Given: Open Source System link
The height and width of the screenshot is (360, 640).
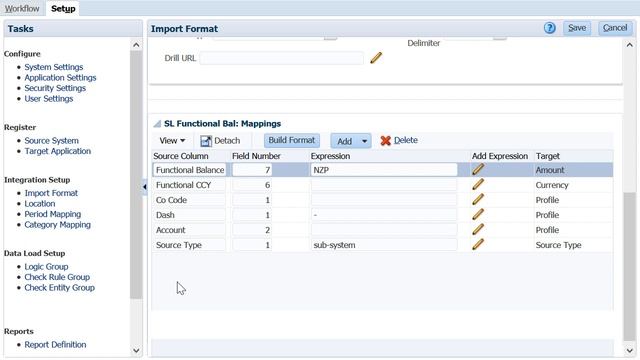Looking at the screenshot, I should coord(51,140).
